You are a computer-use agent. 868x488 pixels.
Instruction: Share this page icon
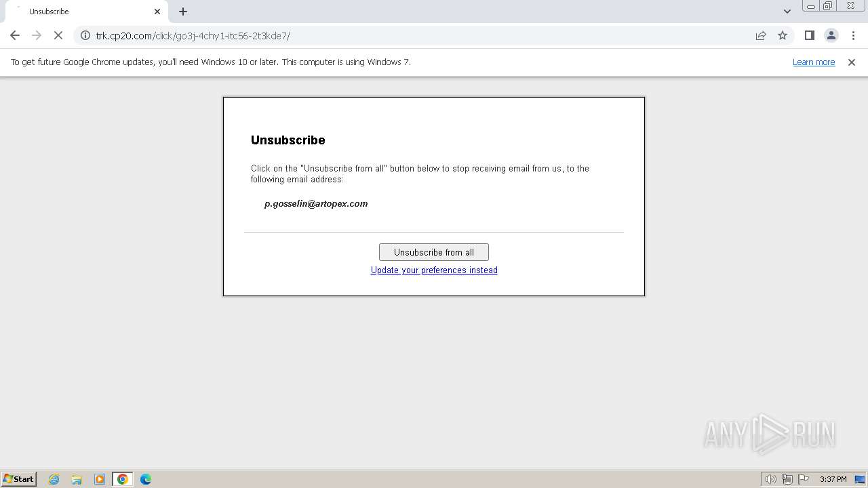click(761, 35)
